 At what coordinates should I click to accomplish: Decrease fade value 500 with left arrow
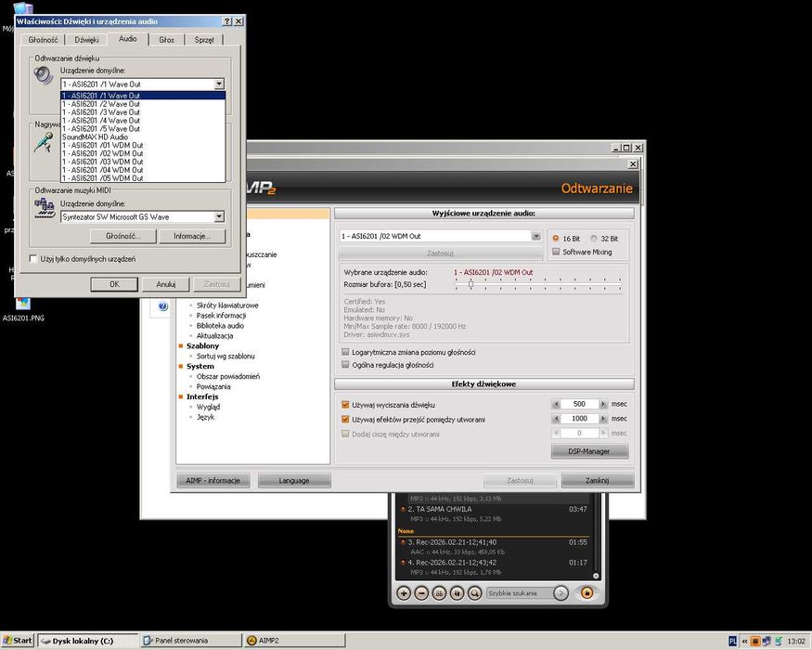[556, 404]
